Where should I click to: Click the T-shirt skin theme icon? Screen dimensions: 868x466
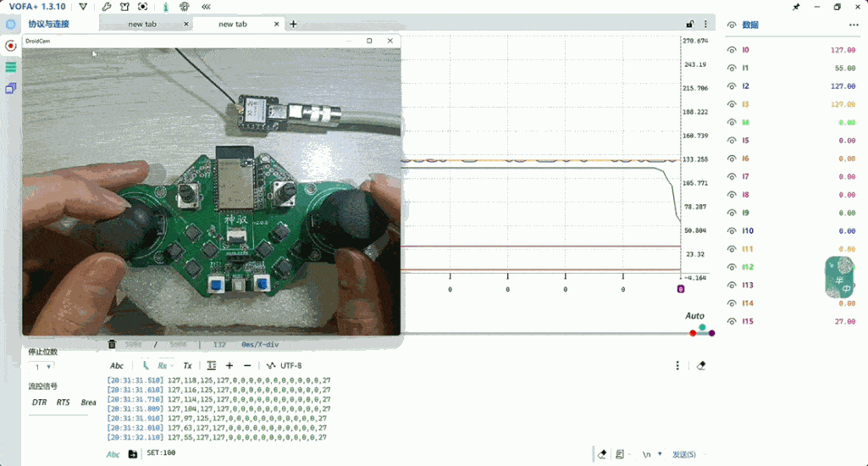coord(124,7)
